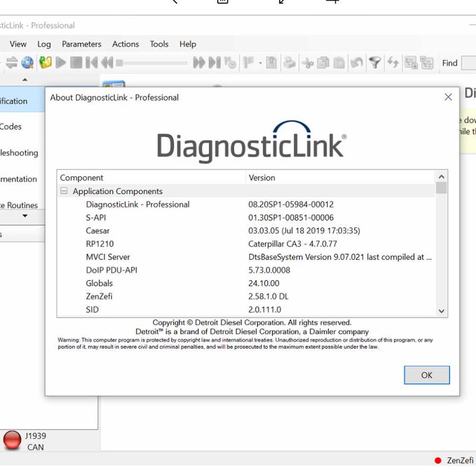Screen dimensions: 476x476
Task: Click the globe server connection icon
Action: [x=27, y=63]
